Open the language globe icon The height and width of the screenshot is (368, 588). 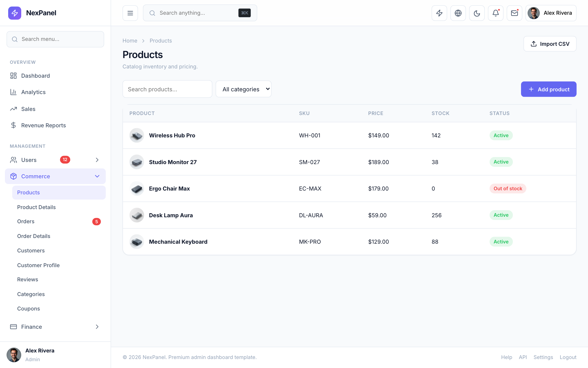pyautogui.click(x=458, y=13)
